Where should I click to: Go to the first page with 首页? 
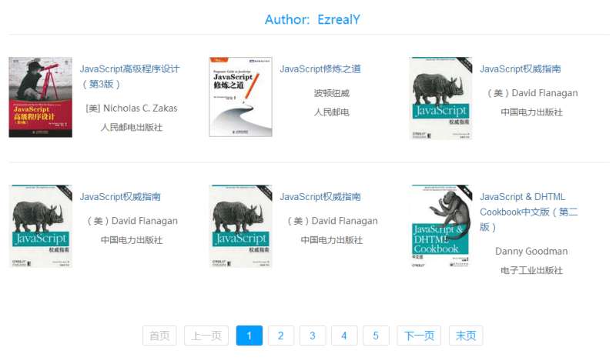159,336
